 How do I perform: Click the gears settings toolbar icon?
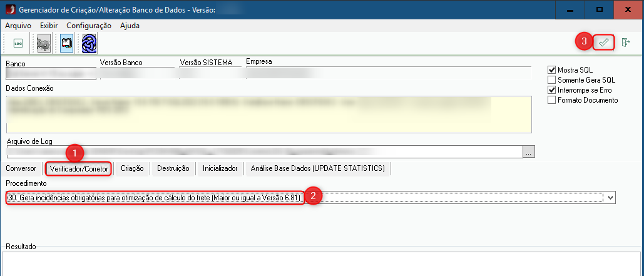pyautogui.click(x=43, y=43)
